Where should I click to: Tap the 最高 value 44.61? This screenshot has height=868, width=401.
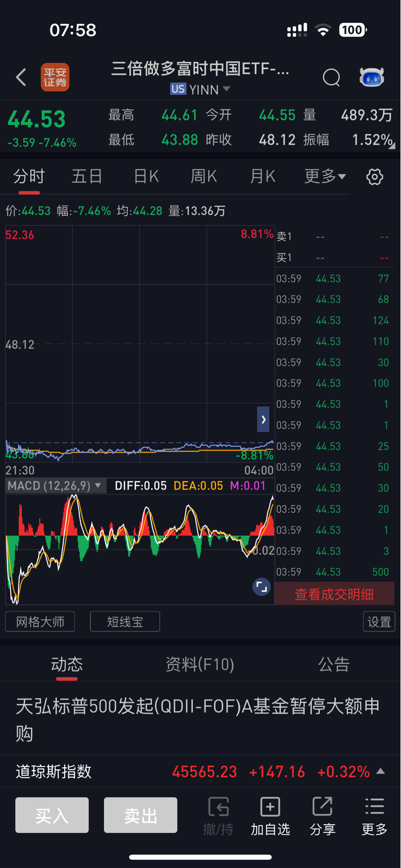[x=179, y=115]
